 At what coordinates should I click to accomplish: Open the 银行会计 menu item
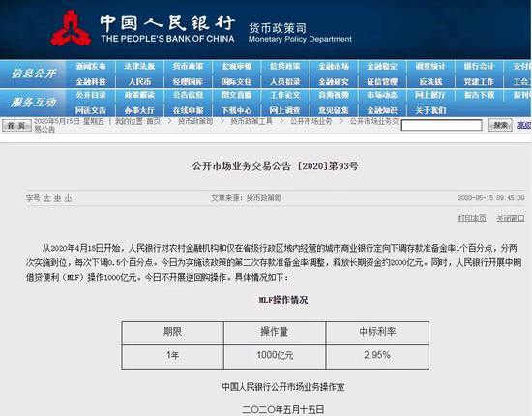click(479, 66)
